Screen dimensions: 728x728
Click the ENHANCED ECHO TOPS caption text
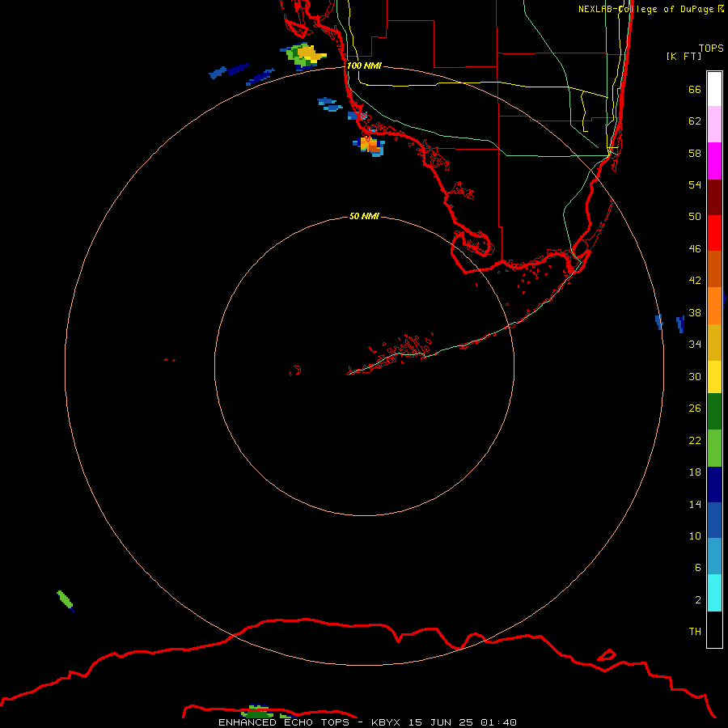click(284, 722)
